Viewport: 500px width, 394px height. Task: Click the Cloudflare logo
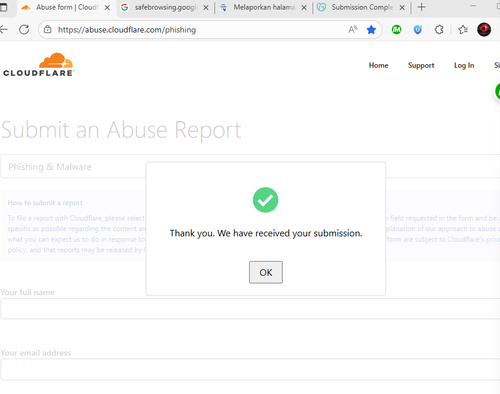(x=38, y=65)
